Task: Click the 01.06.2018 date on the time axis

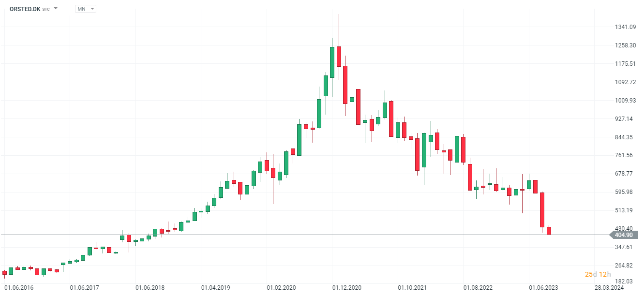Action: pyautogui.click(x=150, y=288)
